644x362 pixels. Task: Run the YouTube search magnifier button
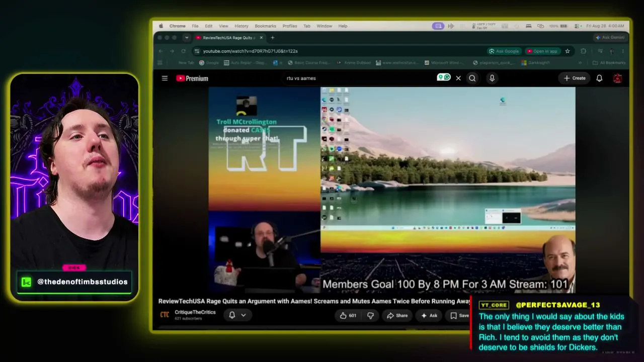[472, 78]
